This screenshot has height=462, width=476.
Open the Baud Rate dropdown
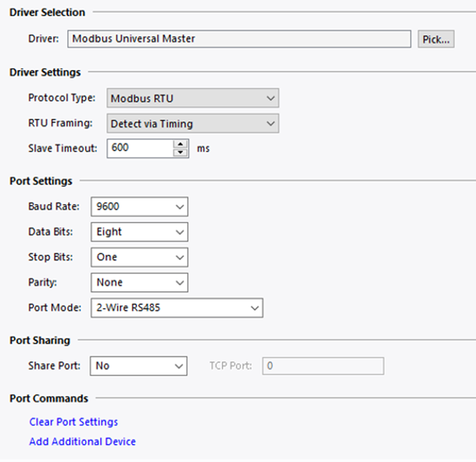tap(139, 207)
